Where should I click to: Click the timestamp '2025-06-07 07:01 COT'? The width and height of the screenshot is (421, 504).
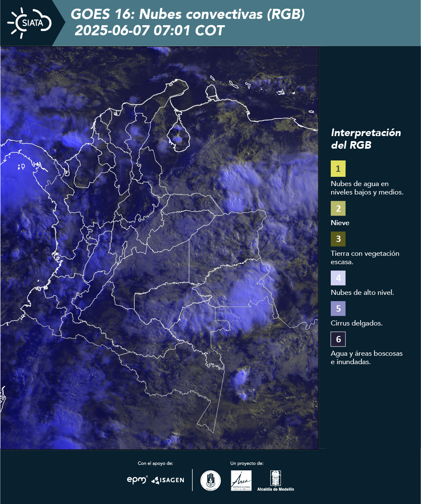coord(149,31)
